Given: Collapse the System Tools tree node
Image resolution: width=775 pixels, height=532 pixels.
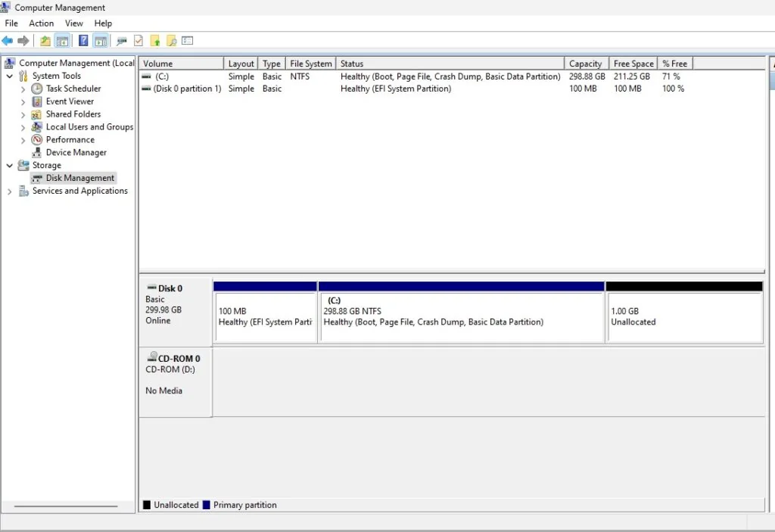Looking at the screenshot, I should (x=9, y=76).
